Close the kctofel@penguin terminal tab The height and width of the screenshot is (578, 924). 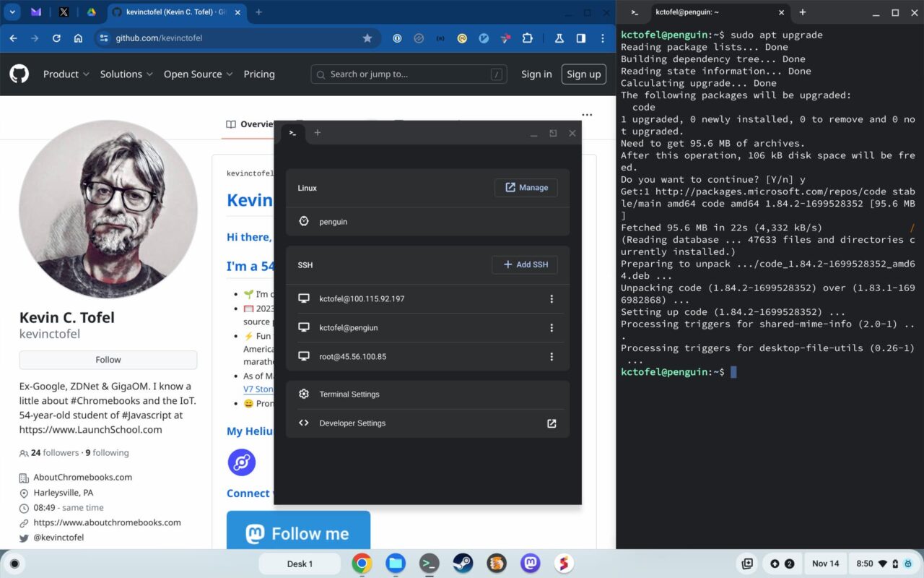780,12
